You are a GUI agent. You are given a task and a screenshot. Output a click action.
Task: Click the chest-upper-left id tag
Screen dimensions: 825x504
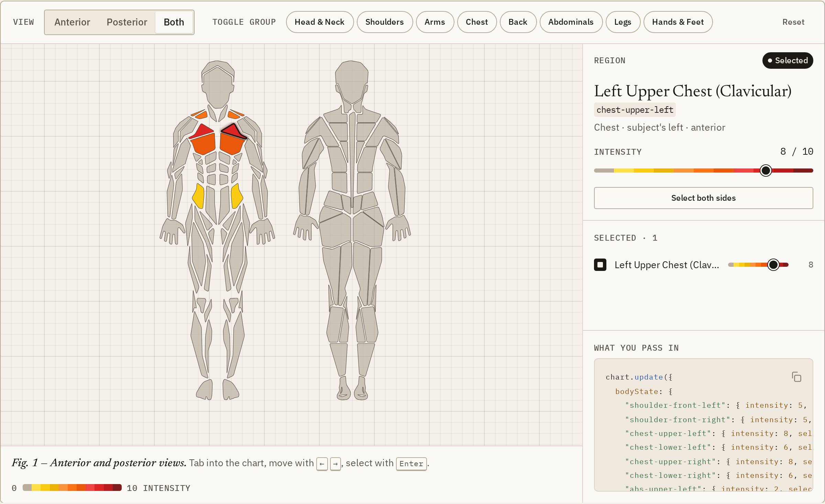coord(635,110)
